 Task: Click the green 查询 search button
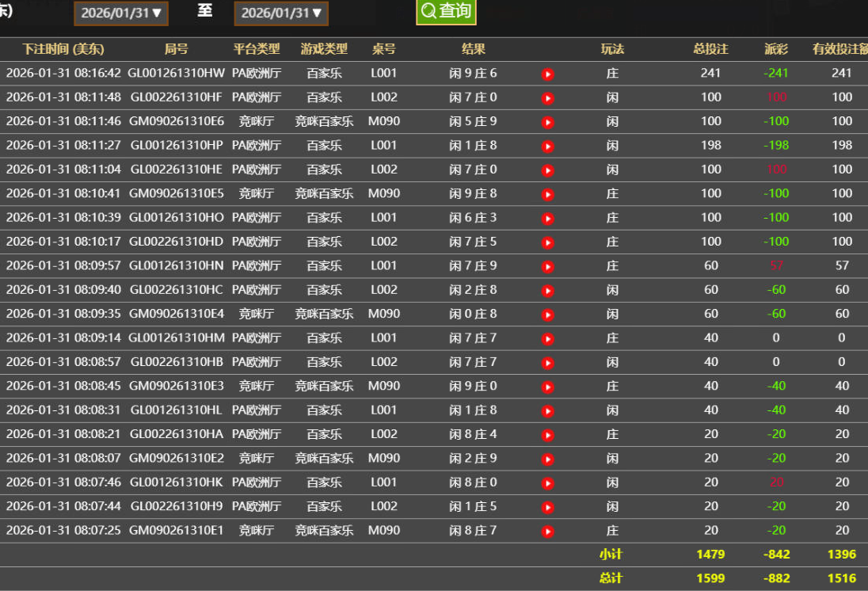coord(446,11)
